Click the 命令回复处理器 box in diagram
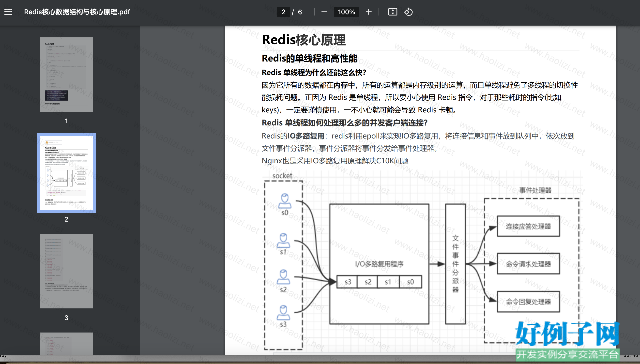Viewport: 640px width, 364px height. coord(528,302)
